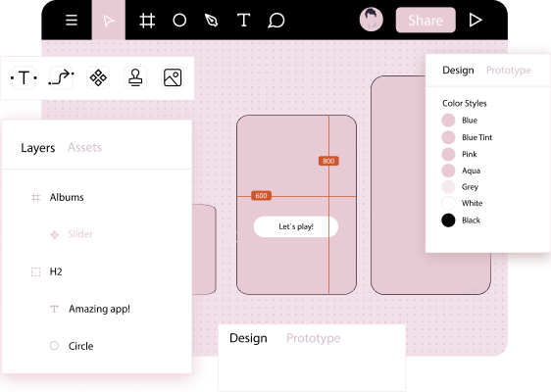Viewport: 551px width, 392px height.
Task: Click the Let's play! button on canvas
Action: (x=296, y=227)
